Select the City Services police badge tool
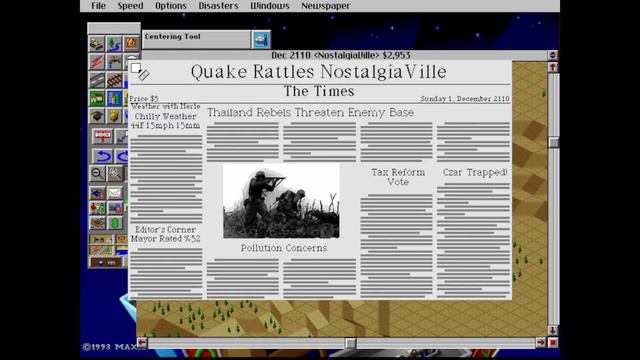Screen dimensions: 640x360 (114, 116)
